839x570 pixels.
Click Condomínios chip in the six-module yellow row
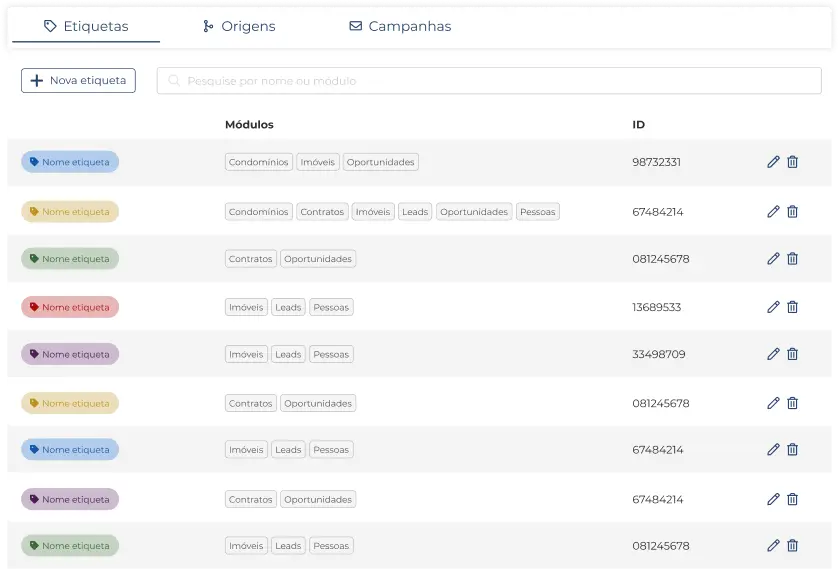258,211
